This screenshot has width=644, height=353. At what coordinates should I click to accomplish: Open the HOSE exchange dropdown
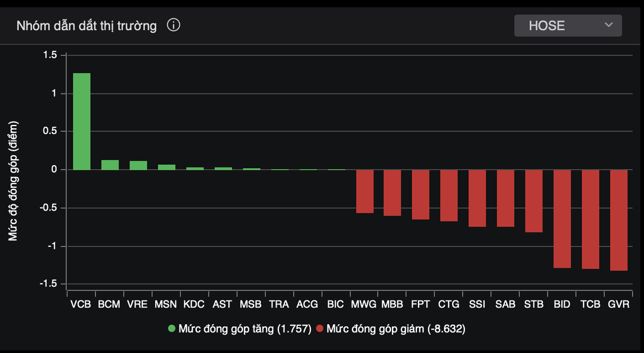568,26
